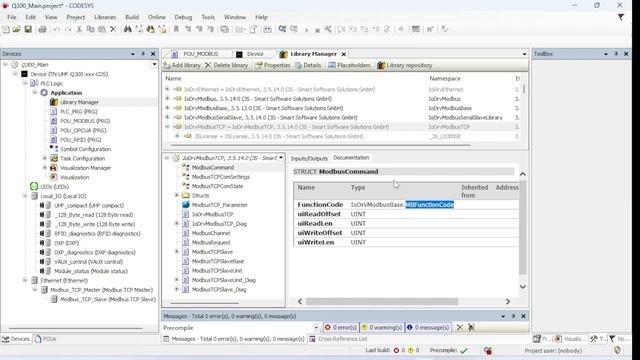Click the Open project folder icon
640x360 pixels.
pyautogui.click(x=17, y=29)
